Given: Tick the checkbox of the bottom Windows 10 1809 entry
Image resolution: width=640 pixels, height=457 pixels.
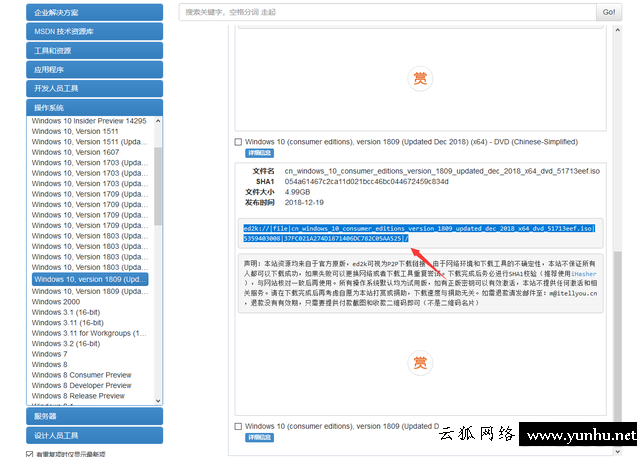Looking at the screenshot, I should click(238, 426).
